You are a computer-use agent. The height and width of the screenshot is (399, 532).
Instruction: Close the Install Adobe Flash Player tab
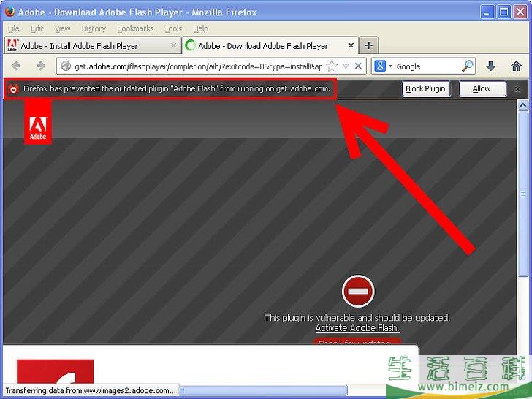173,45
